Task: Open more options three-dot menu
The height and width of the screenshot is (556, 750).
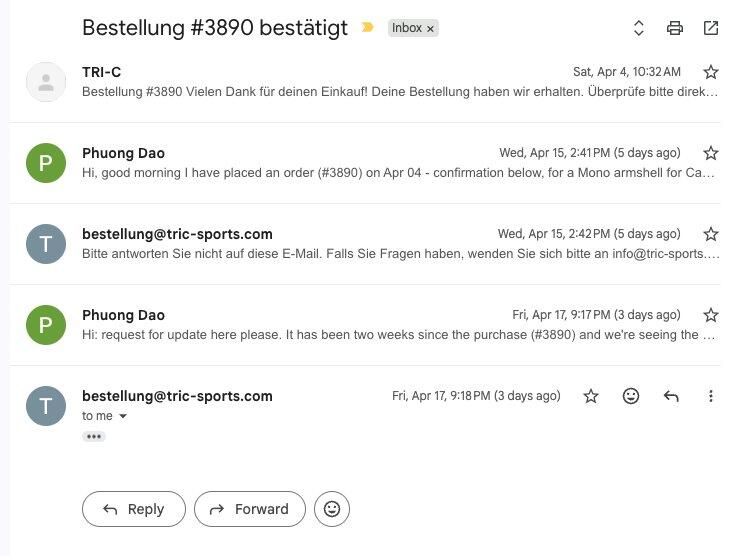Action: click(x=711, y=396)
